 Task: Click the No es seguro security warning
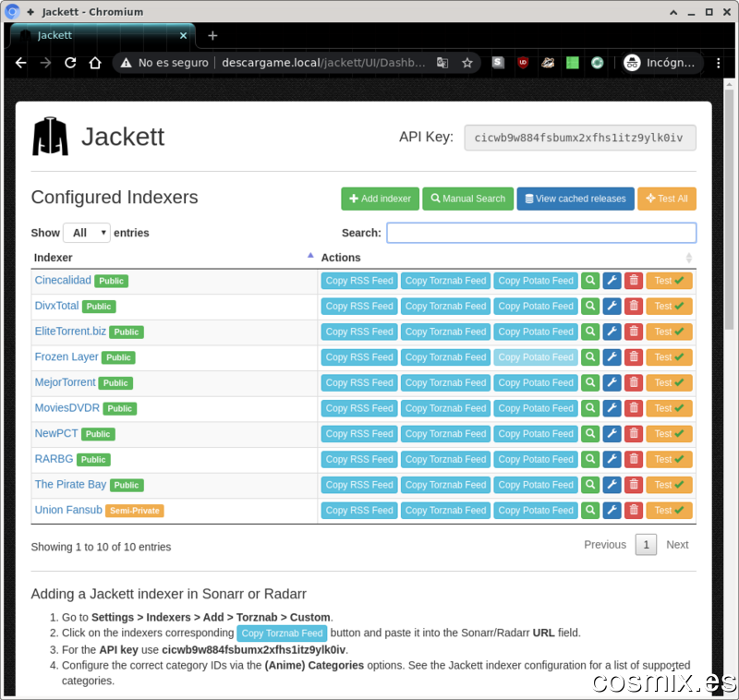(x=164, y=63)
